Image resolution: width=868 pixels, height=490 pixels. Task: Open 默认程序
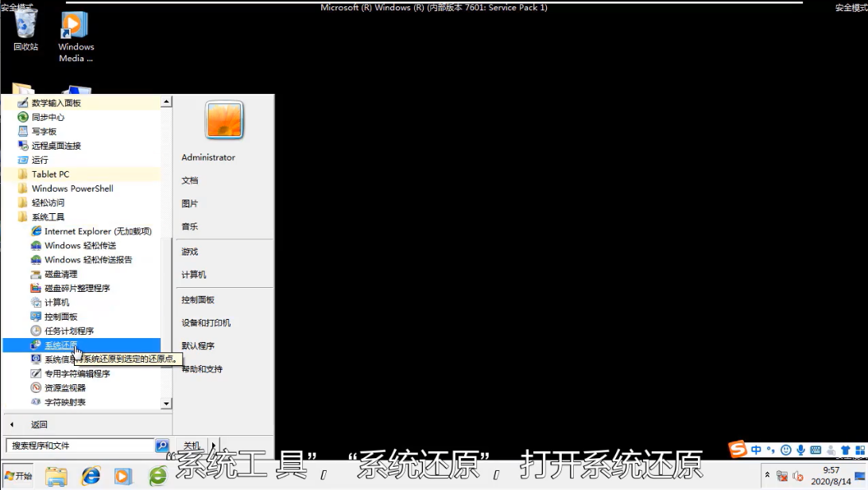[198, 346]
